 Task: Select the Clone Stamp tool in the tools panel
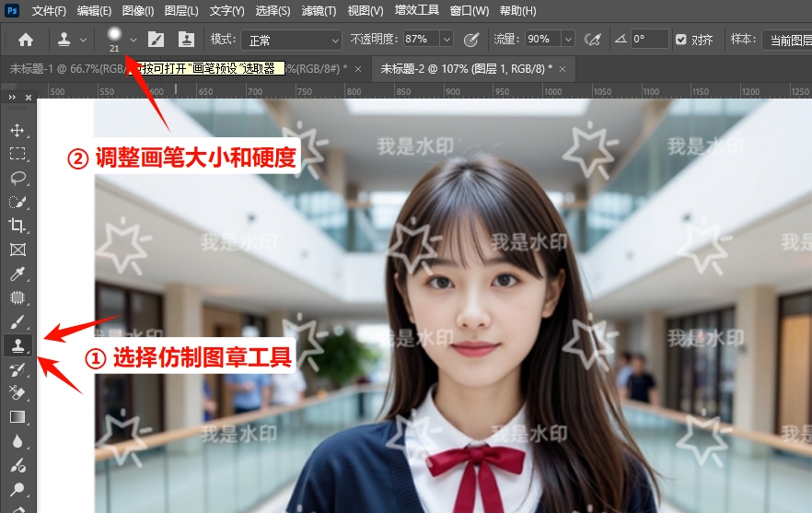(18, 345)
